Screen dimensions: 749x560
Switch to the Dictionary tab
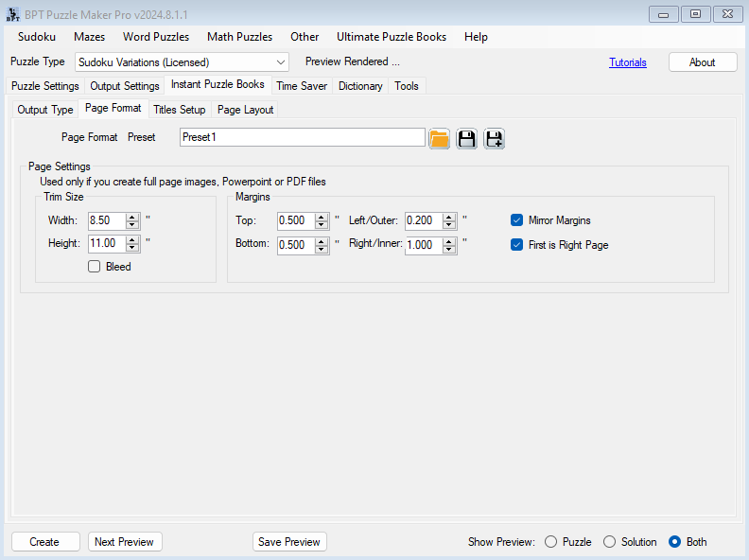[360, 86]
